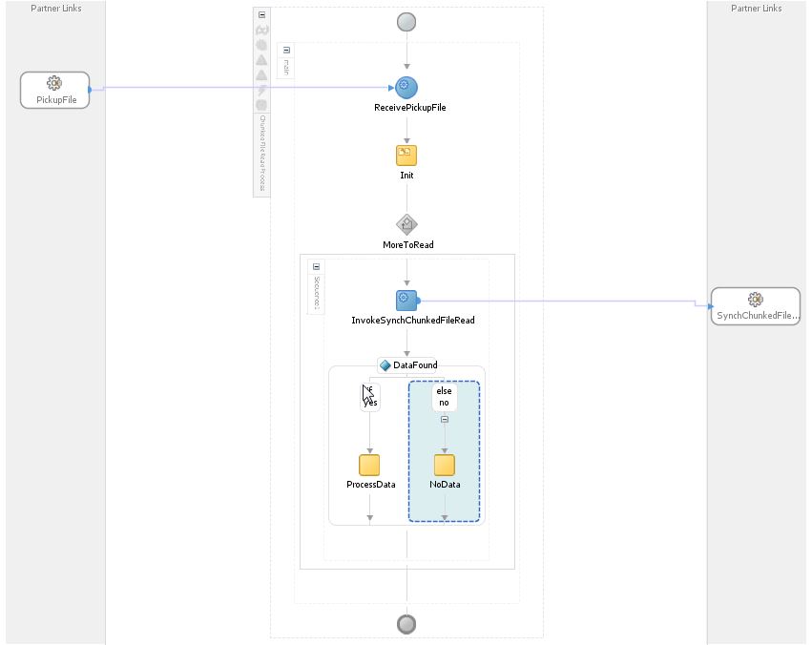
Task: Click the process start circle node
Action: click(x=406, y=22)
